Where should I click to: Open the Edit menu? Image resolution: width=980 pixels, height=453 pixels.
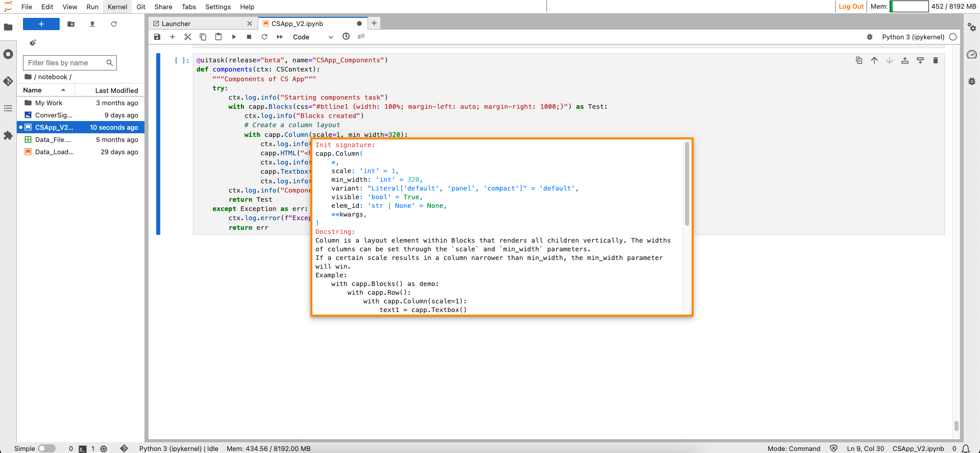[x=47, y=7]
